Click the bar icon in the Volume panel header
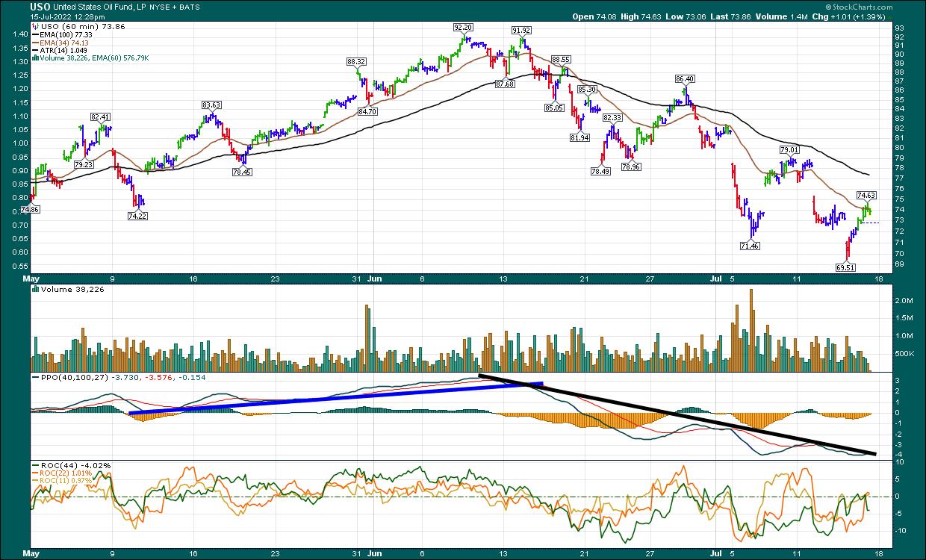Image resolution: width=926 pixels, height=560 pixels. click(35, 289)
